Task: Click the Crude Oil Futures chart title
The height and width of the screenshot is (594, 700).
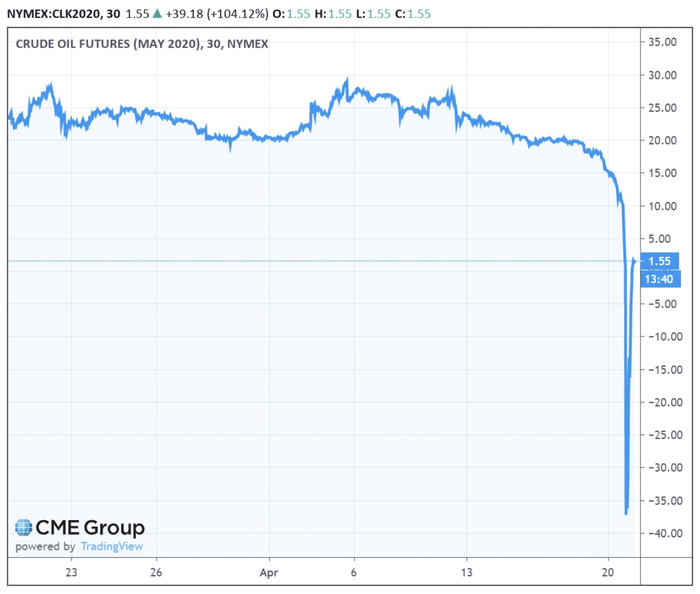Action: pyautogui.click(x=142, y=44)
